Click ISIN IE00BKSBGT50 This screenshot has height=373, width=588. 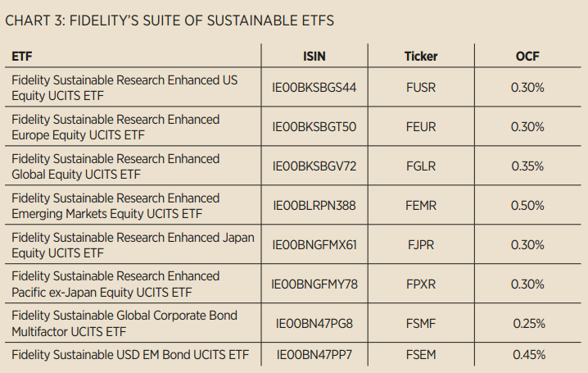click(x=314, y=127)
